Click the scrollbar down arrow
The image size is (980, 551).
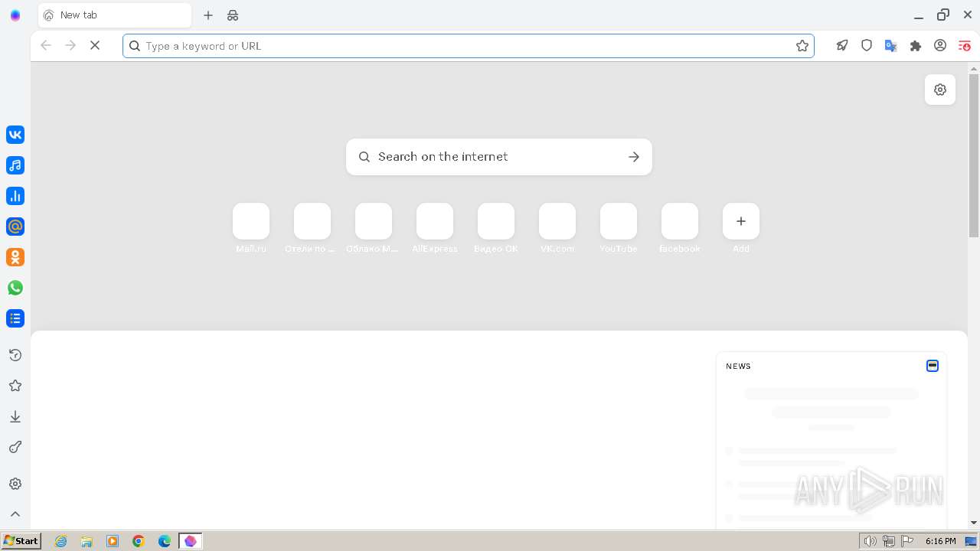974,523
